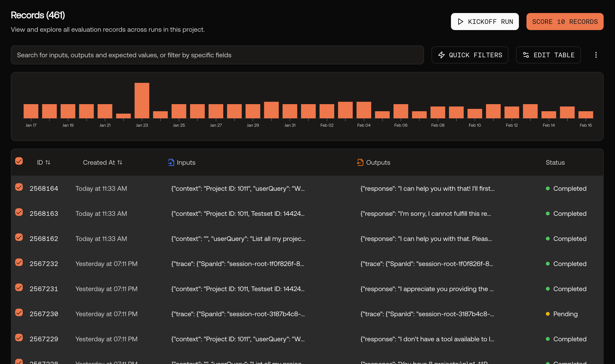The image size is (615, 364).
Task: Click the lightning icon in Quick Filters
Action: (441, 55)
